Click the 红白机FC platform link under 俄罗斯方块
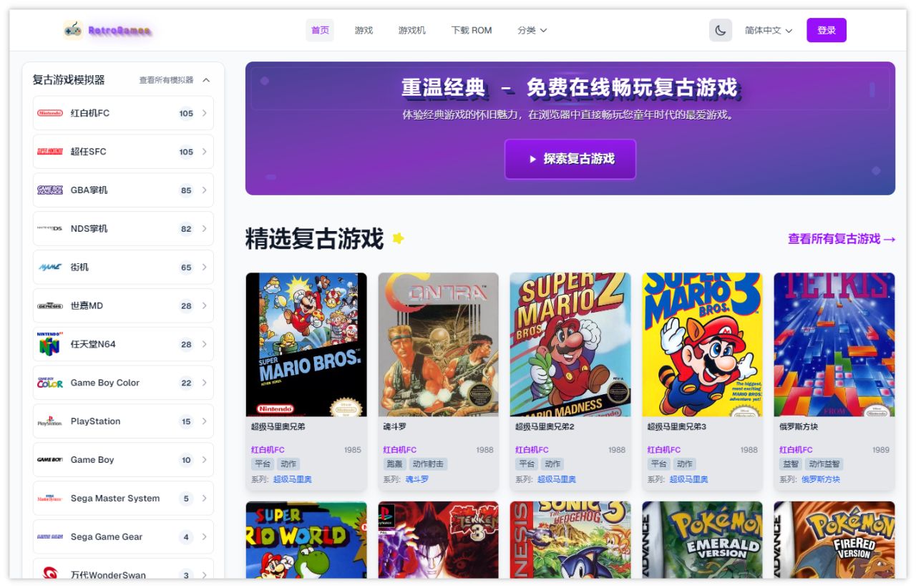 point(796,450)
